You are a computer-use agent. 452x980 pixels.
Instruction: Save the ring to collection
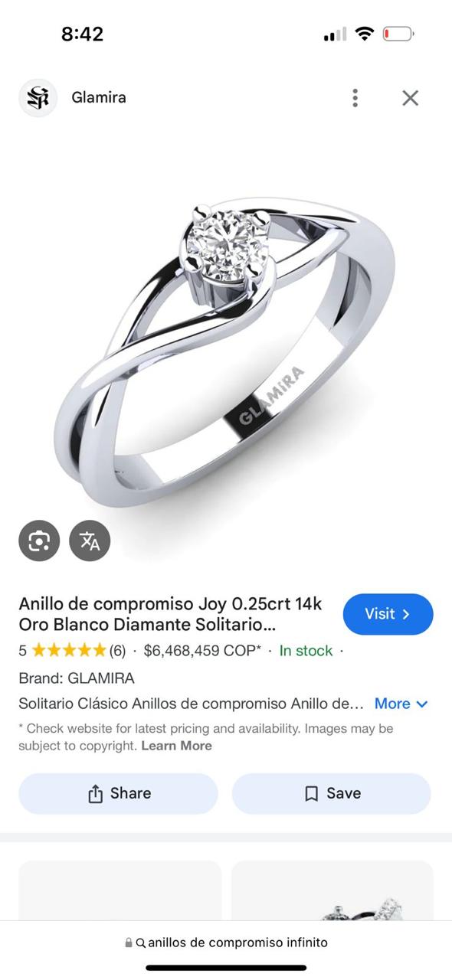[x=331, y=793]
